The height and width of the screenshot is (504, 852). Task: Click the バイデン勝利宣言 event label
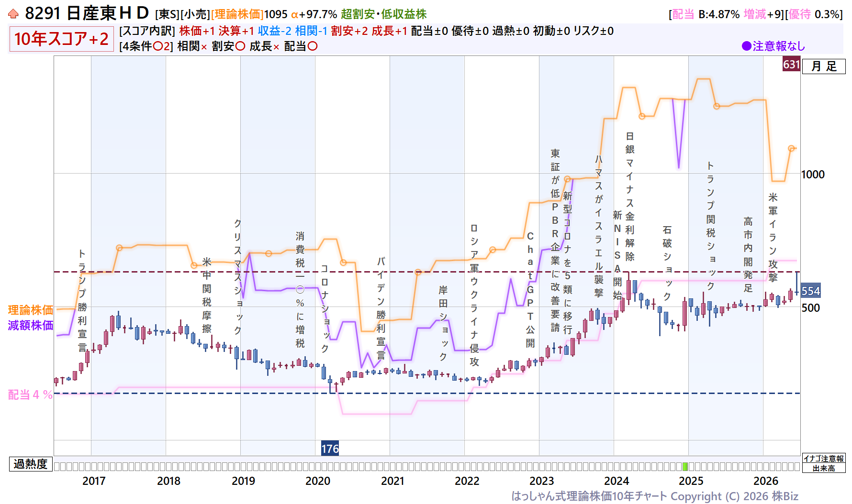pos(381,308)
